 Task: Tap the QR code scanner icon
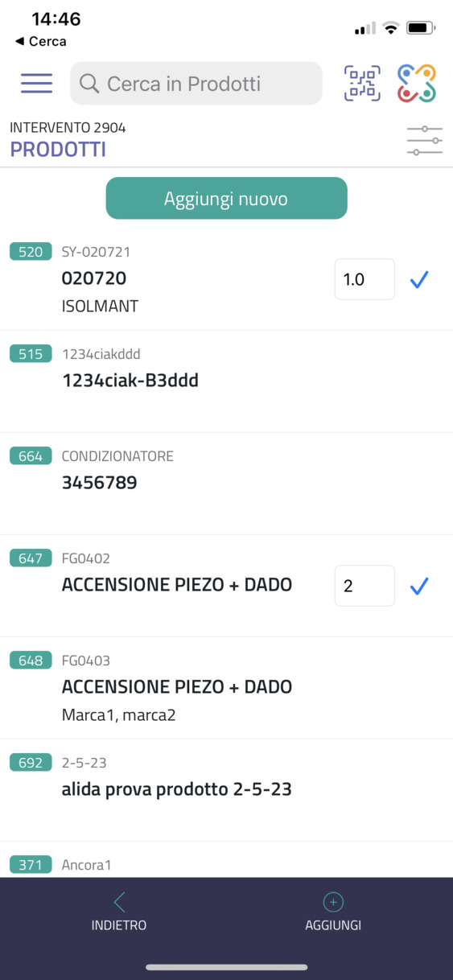tap(362, 84)
